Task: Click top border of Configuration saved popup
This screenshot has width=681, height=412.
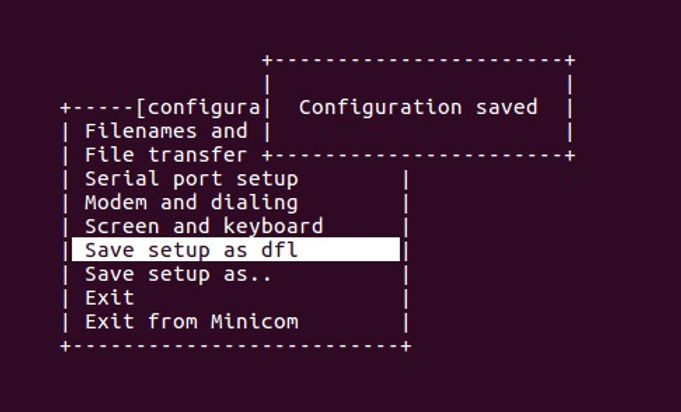Action: [418, 61]
